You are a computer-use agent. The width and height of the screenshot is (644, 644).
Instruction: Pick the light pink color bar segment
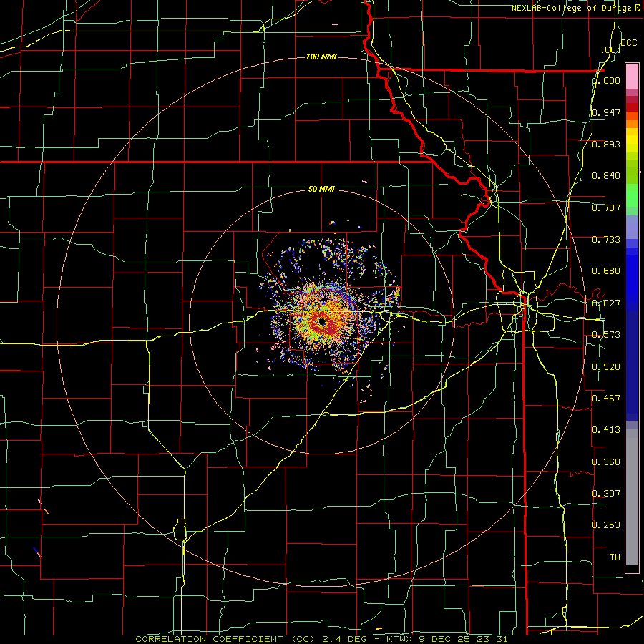pos(632,77)
